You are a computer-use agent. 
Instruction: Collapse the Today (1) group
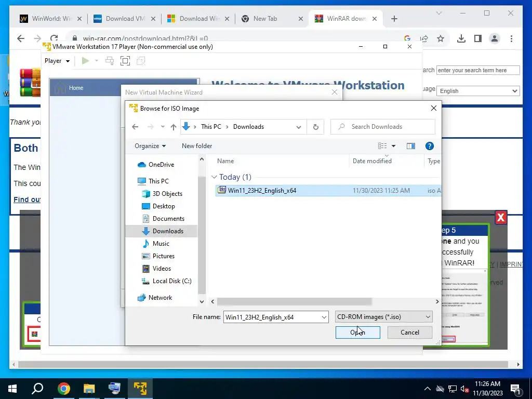pyautogui.click(x=214, y=177)
